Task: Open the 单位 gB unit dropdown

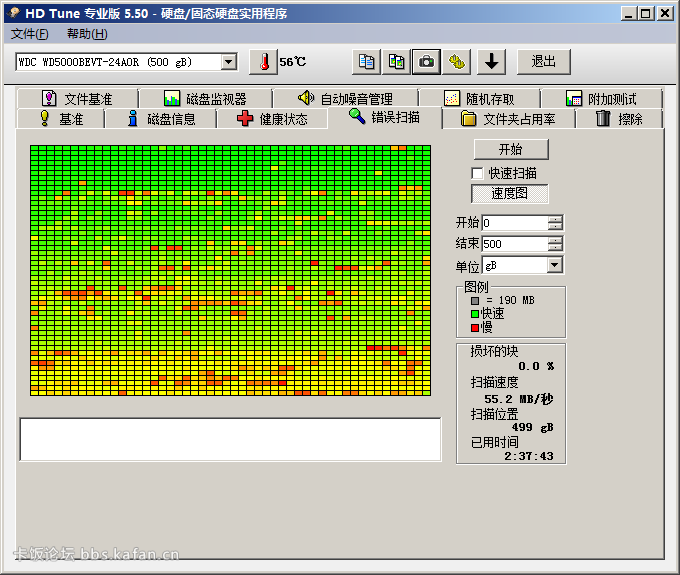Action: [554, 265]
